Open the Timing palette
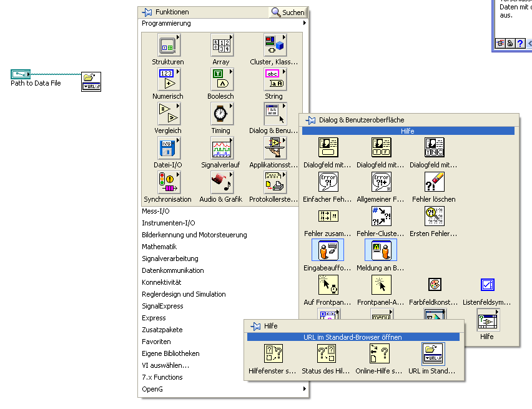The image size is (532, 409). [x=221, y=114]
